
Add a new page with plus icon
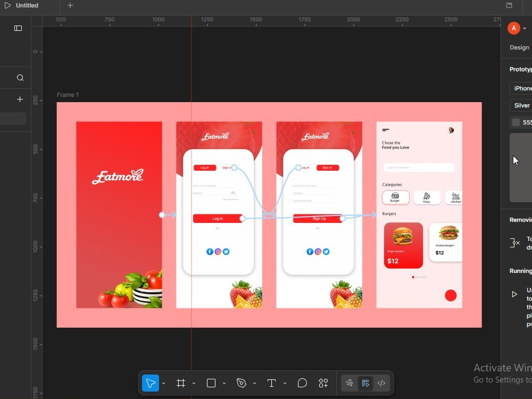pyautogui.click(x=20, y=99)
